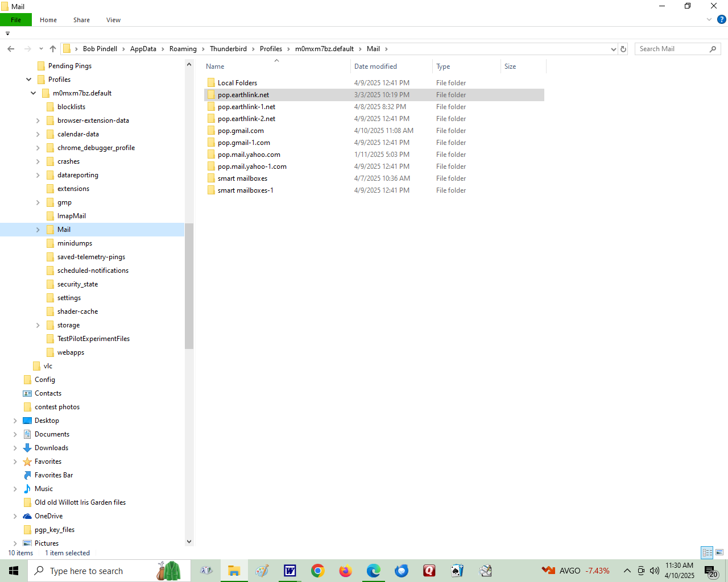Viewport: 728px width, 582px height.
Task: Expand the browser-extension-data folder node
Action: tap(38, 120)
